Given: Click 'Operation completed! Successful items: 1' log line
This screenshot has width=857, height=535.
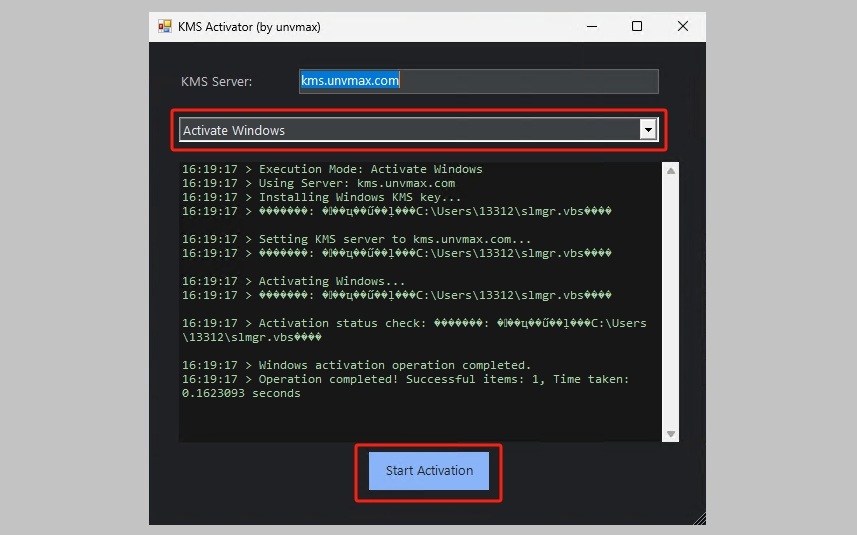Looking at the screenshot, I should click(x=406, y=379).
